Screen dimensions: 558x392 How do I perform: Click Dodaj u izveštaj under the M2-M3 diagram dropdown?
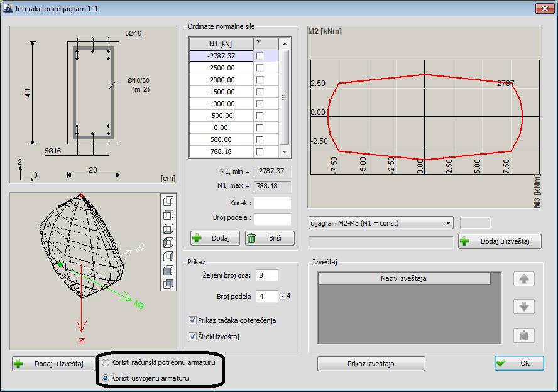point(500,241)
